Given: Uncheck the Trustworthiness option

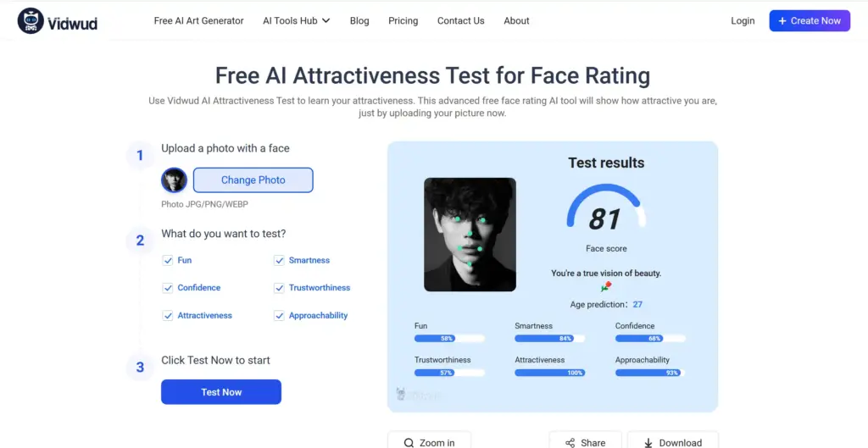Looking at the screenshot, I should pos(279,288).
